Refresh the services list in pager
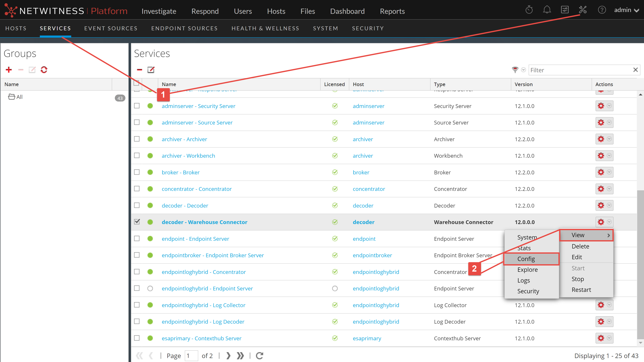Viewport: 644px width, 362px height. click(260, 356)
